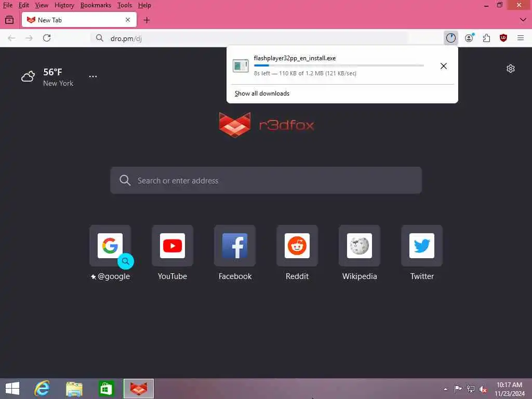Click the r3dfox taskbar button
This screenshot has height=399, width=532.
(x=138, y=389)
